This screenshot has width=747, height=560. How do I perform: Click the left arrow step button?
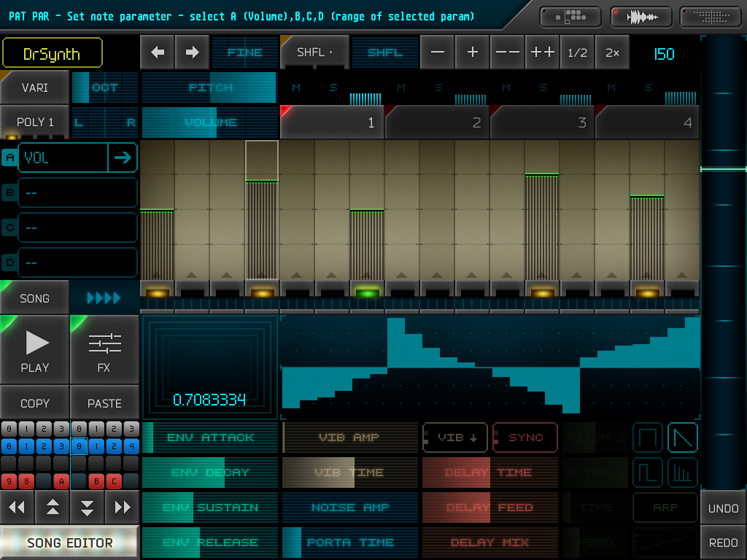tap(158, 52)
